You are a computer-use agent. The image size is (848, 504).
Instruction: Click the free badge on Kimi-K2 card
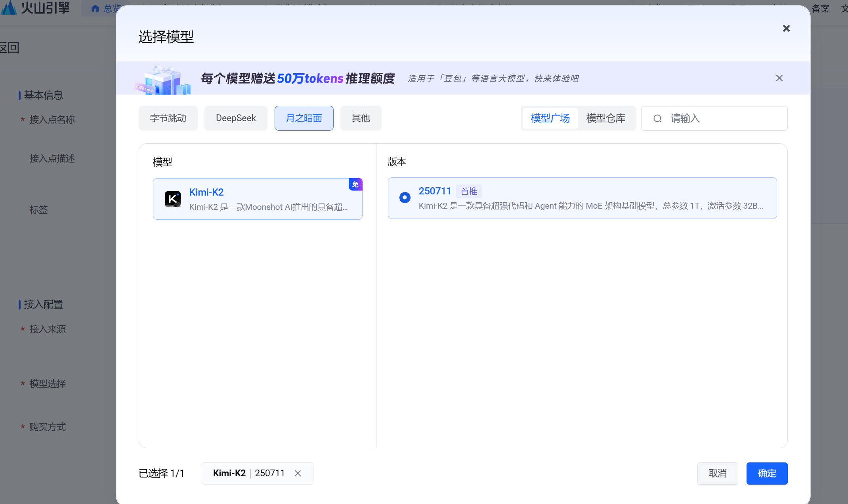[x=355, y=184]
